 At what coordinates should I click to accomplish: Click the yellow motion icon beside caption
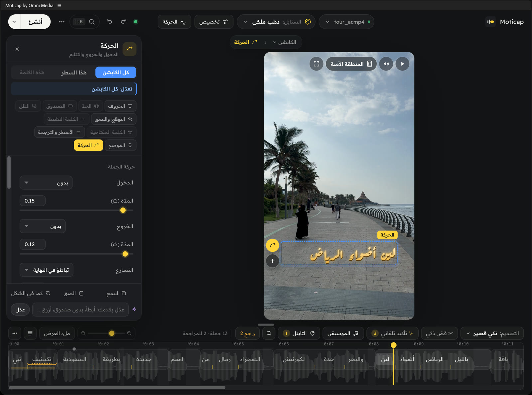pos(272,245)
